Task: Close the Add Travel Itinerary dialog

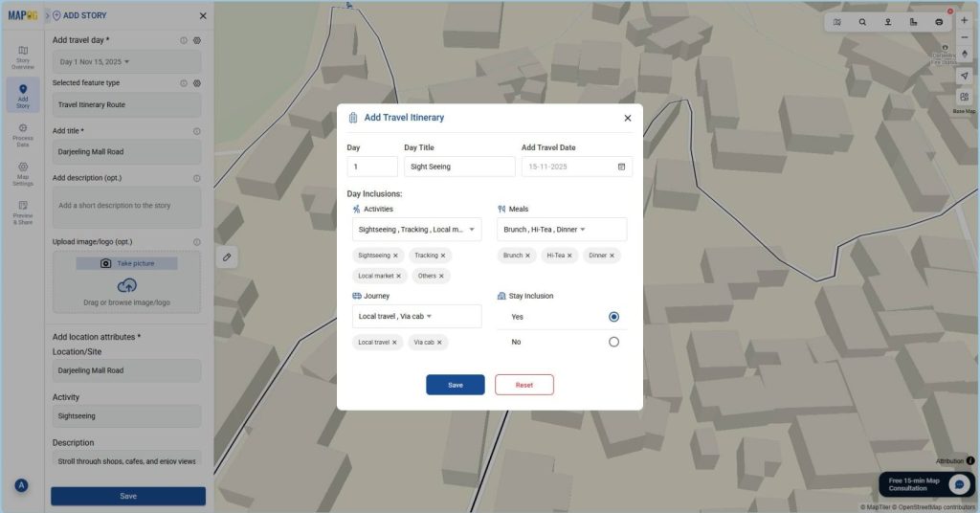Action: pos(628,118)
